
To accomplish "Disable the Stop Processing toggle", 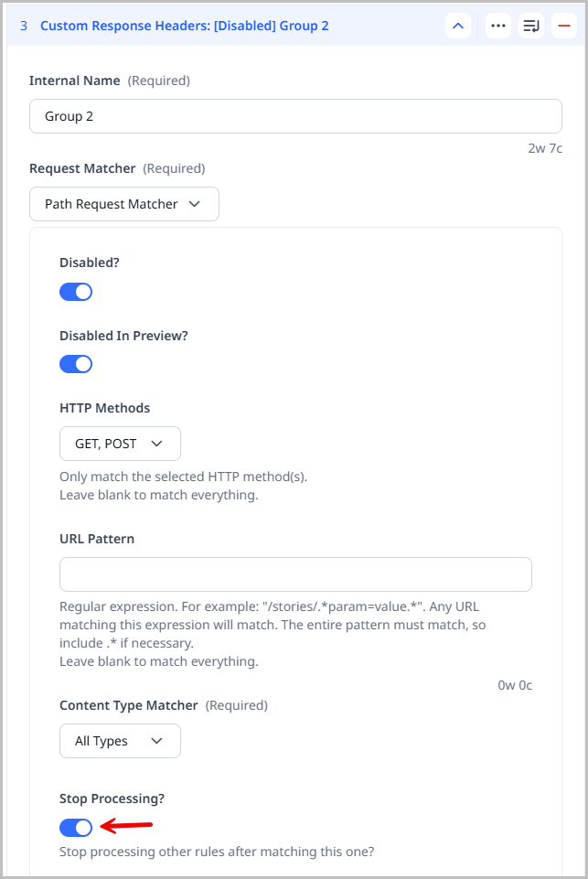I will (x=76, y=827).
